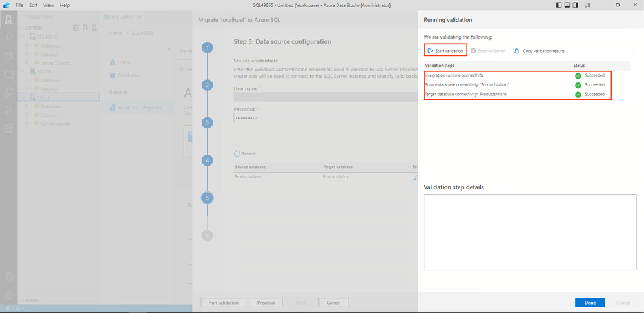The height and width of the screenshot is (313, 644).
Task: Click the edit pencil icon in ProductsMicro row
Action: 415,177
